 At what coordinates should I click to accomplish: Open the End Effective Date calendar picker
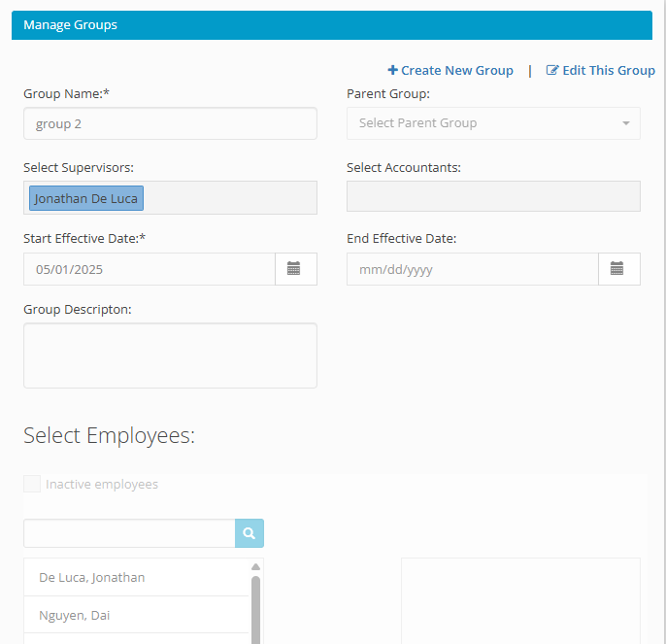[x=618, y=269]
